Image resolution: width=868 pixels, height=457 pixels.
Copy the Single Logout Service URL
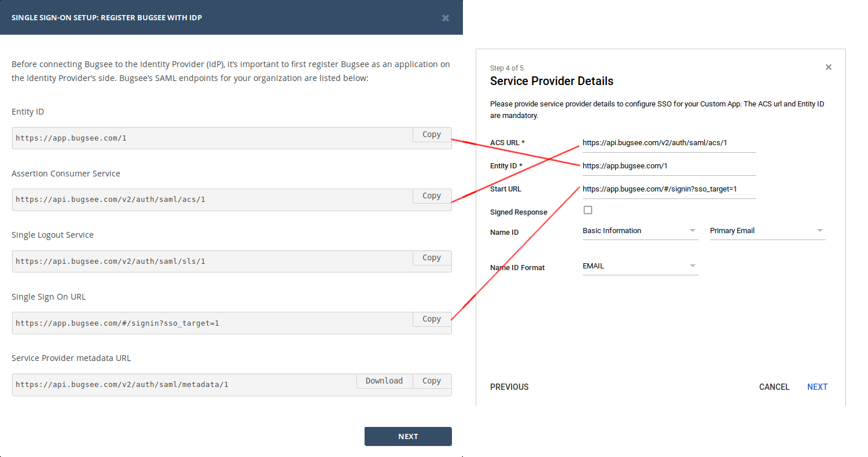(x=431, y=258)
